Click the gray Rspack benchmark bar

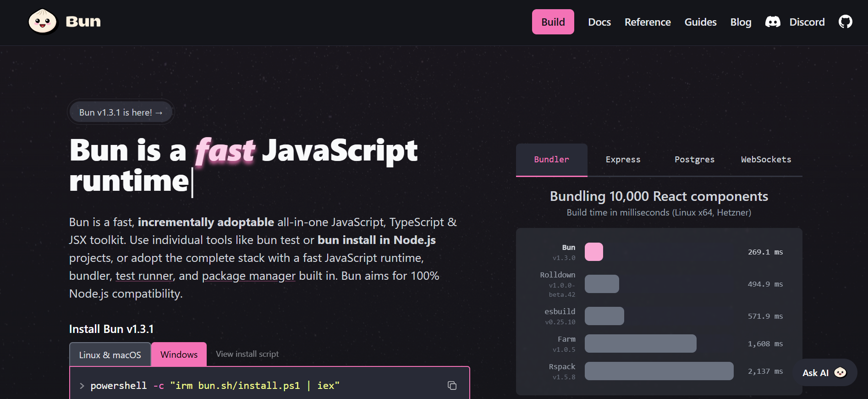coord(659,371)
